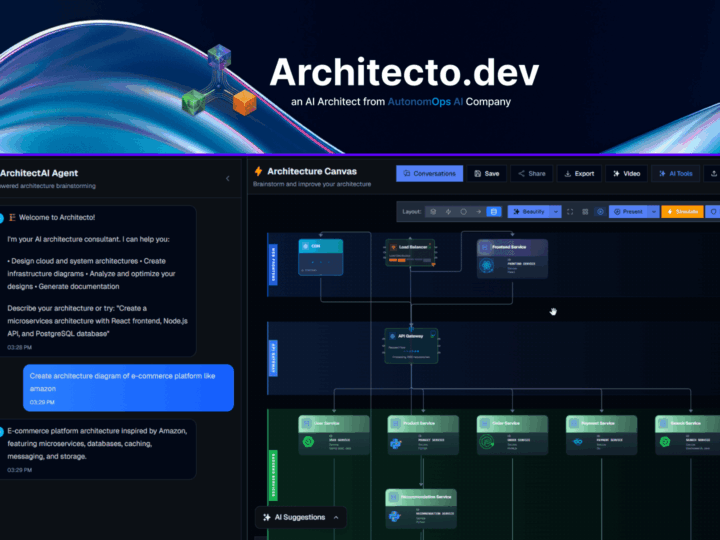
Task: Click the API Gateway lane label
Action: click(273, 358)
